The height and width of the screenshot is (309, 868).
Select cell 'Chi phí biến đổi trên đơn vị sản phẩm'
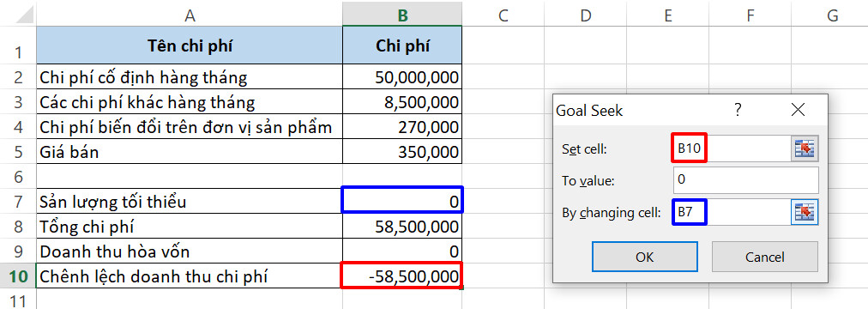click(190, 127)
